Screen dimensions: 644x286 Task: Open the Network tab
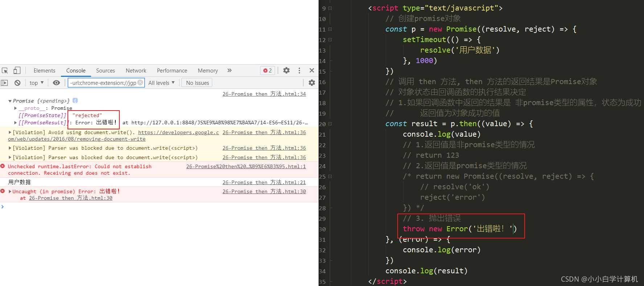136,71
